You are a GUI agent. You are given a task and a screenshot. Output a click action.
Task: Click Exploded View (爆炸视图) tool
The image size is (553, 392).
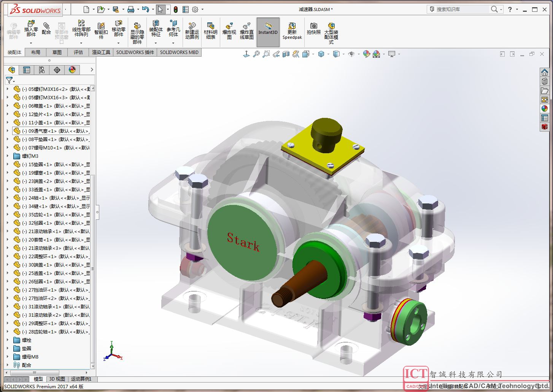coord(229,30)
